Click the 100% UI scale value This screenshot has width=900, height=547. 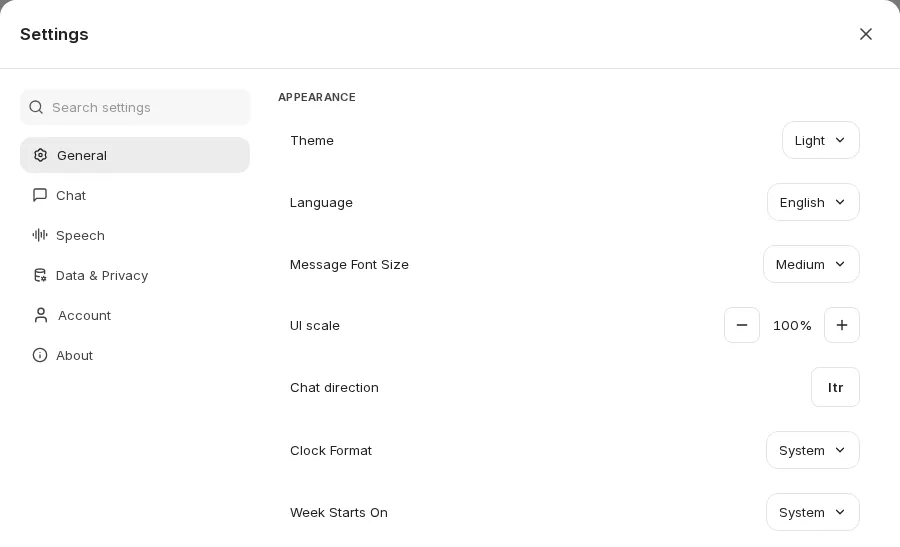point(792,325)
